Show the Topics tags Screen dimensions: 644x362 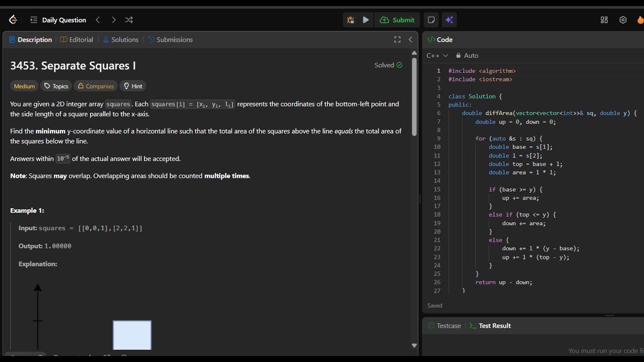click(x=56, y=86)
